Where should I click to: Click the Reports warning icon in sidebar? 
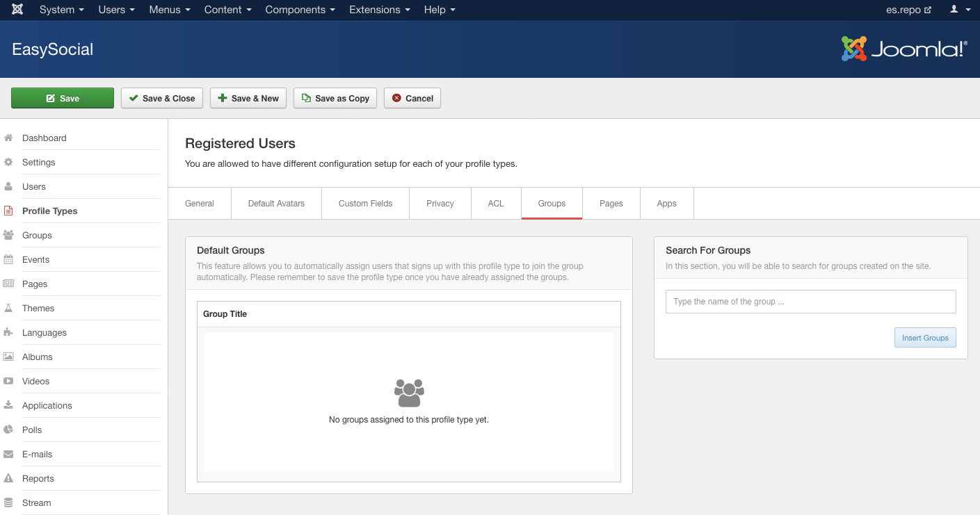[8, 478]
